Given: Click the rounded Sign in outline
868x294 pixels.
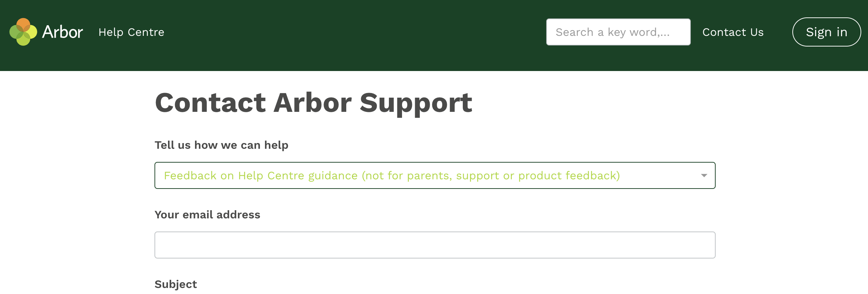Looking at the screenshot, I should [x=826, y=32].
